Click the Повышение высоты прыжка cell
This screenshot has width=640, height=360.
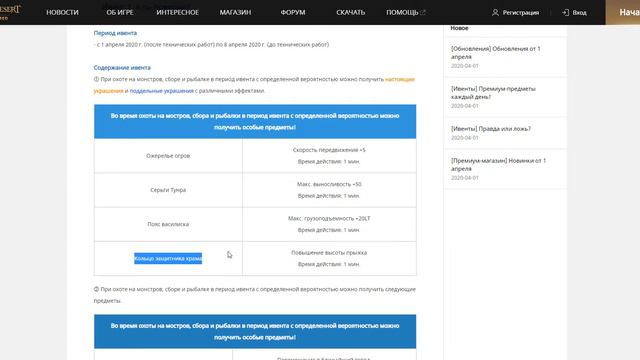pos(329,258)
